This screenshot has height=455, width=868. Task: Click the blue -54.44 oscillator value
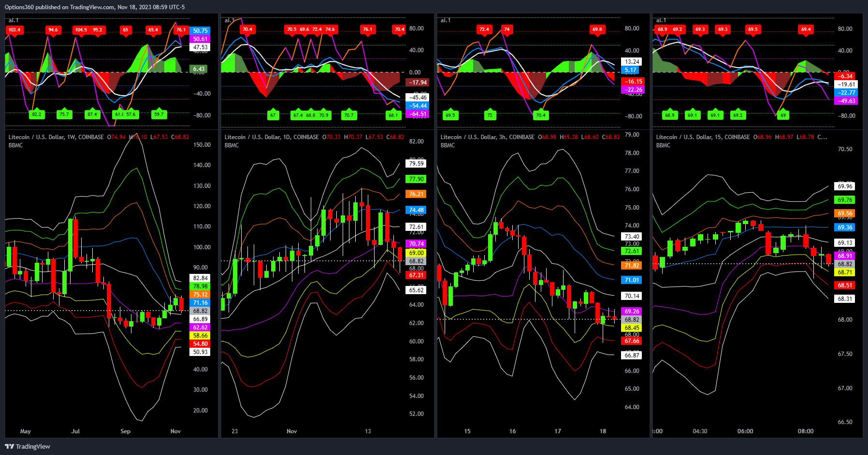(x=417, y=106)
